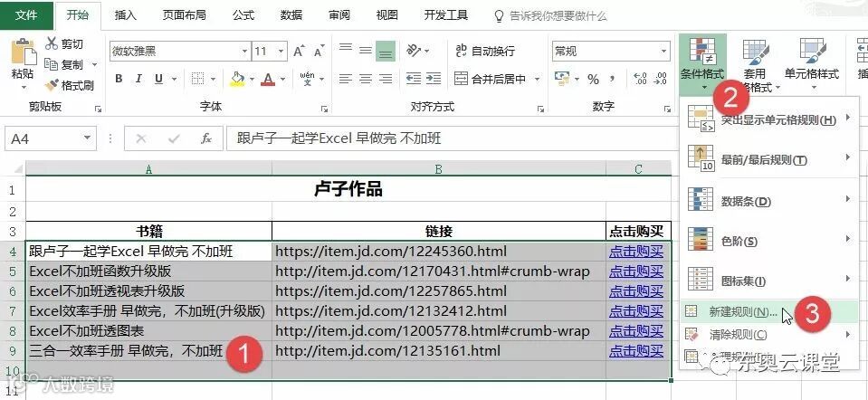Open the number format dropdown 常规
This screenshot has height=400, width=868.
tap(663, 52)
